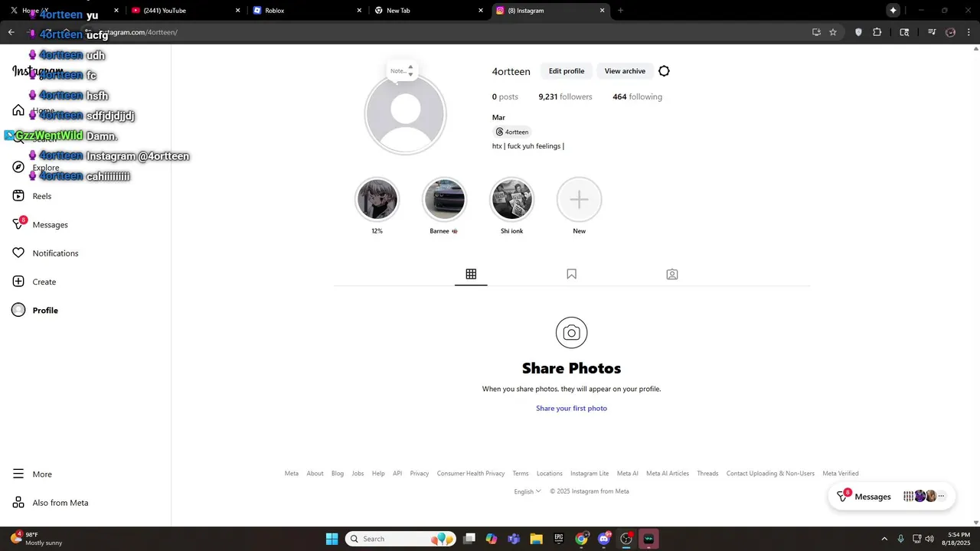Viewport: 980px width, 551px height.
Task: Open the Shi ionk story highlight
Action: pos(511,199)
